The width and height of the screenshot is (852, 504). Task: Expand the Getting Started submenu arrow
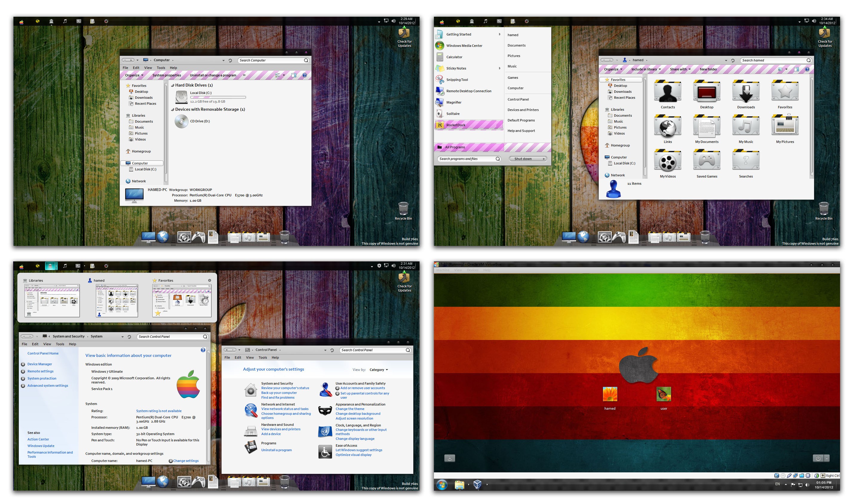coord(499,34)
